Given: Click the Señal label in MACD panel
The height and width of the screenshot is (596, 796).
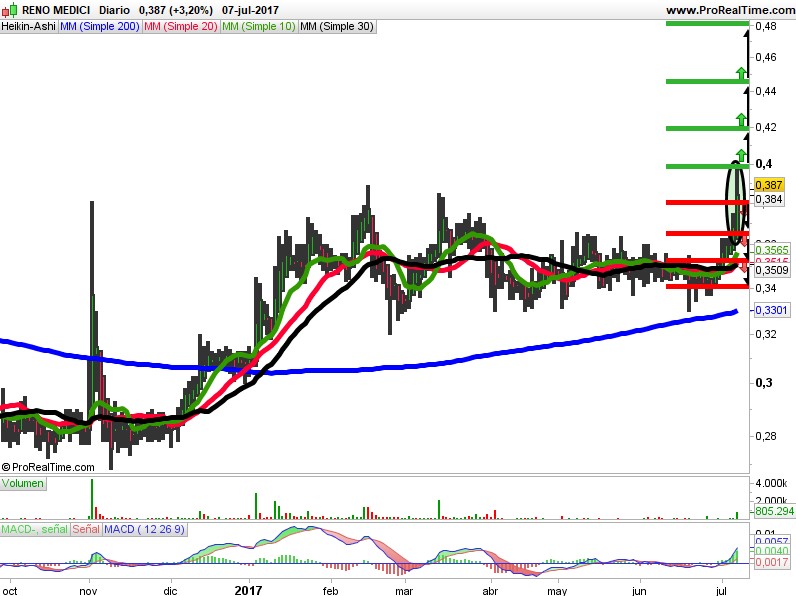Looking at the screenshot, I should tap(86, 529).
